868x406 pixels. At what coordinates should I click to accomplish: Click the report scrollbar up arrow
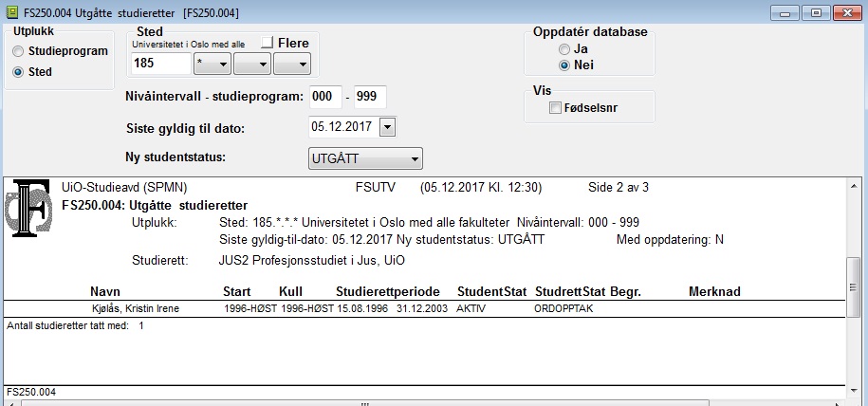pyautogui.click(x=853, y=186)
